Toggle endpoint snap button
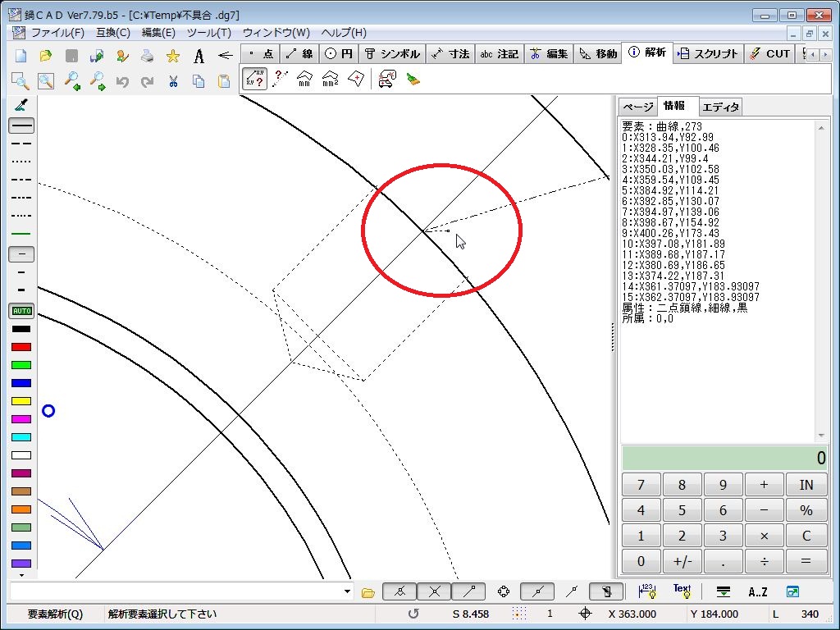 [468, 591]
